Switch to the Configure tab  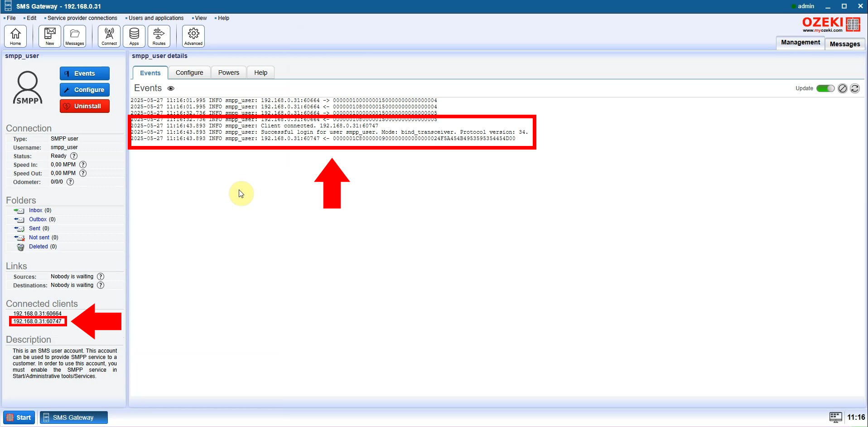pos(189,73)
